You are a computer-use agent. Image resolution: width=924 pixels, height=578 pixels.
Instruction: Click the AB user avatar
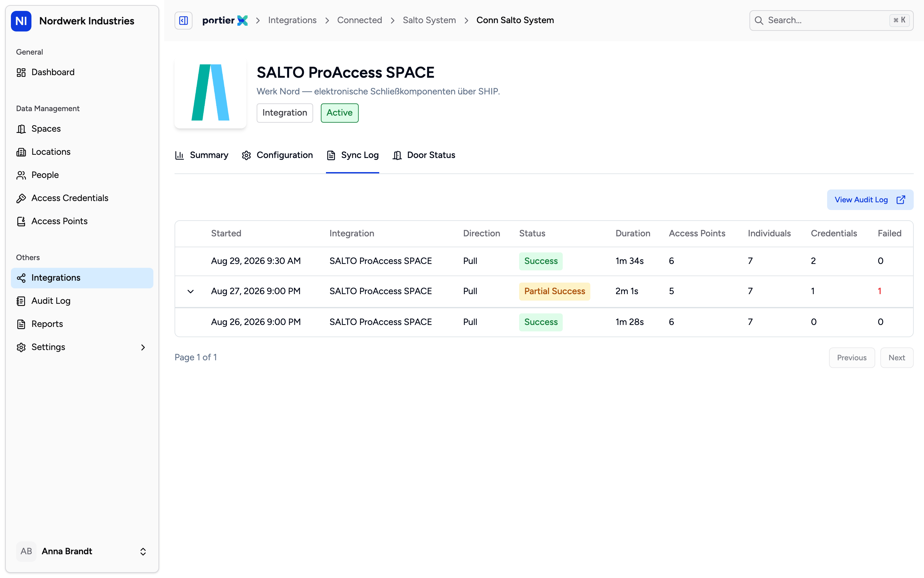[x=26, y=551]
